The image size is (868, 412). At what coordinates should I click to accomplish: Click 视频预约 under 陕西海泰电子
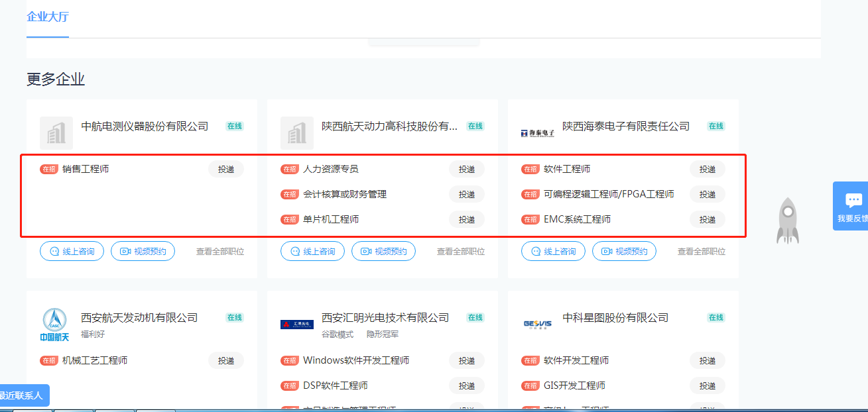coord(624,252)
